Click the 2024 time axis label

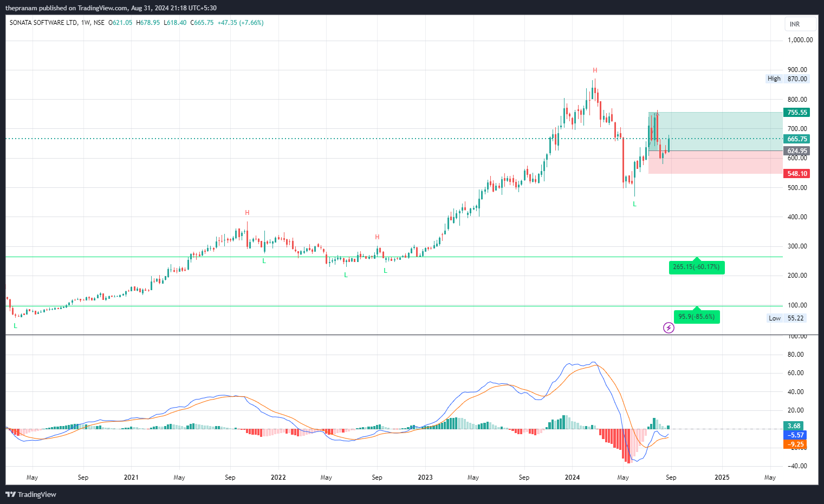click(573, 477)
